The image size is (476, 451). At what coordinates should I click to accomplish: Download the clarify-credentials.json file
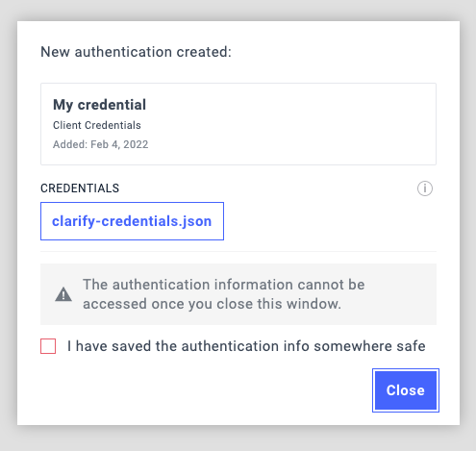132,221
